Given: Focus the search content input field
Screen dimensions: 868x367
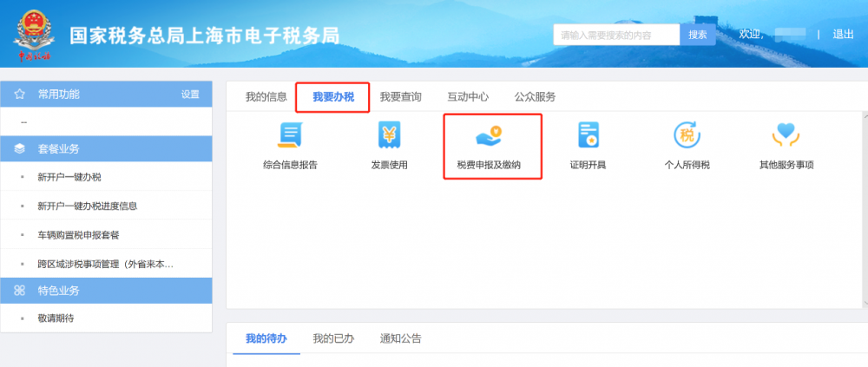Looking at the screenshot, I should tap(615, 35).
